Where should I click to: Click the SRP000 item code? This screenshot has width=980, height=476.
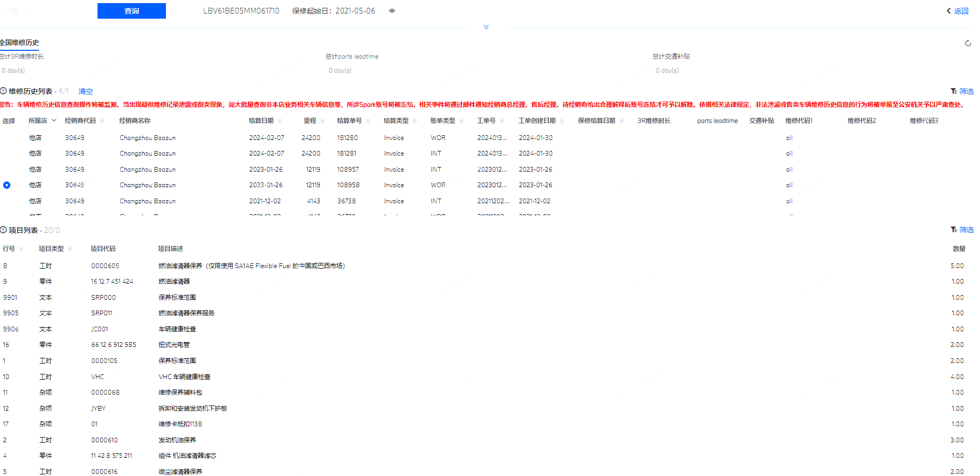pyautogui.click(x=104, y=298)
